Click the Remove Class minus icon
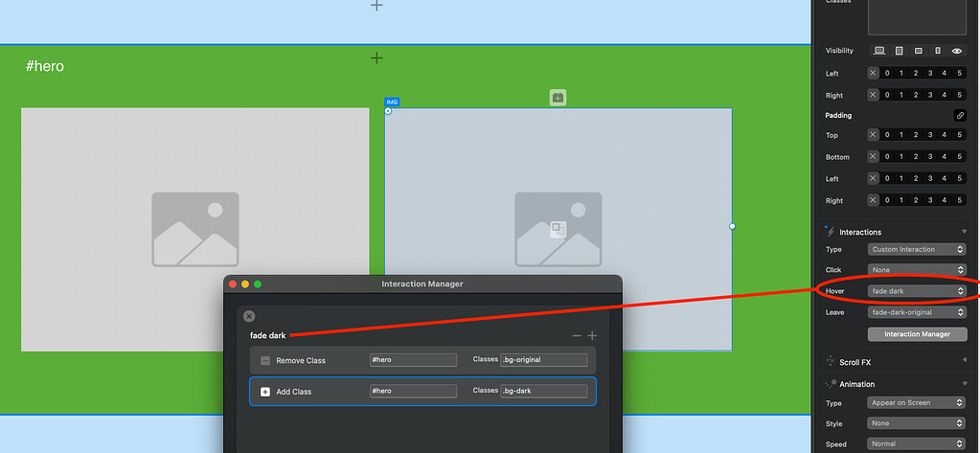This screenshot has width=980, height=453. point(265,360)
